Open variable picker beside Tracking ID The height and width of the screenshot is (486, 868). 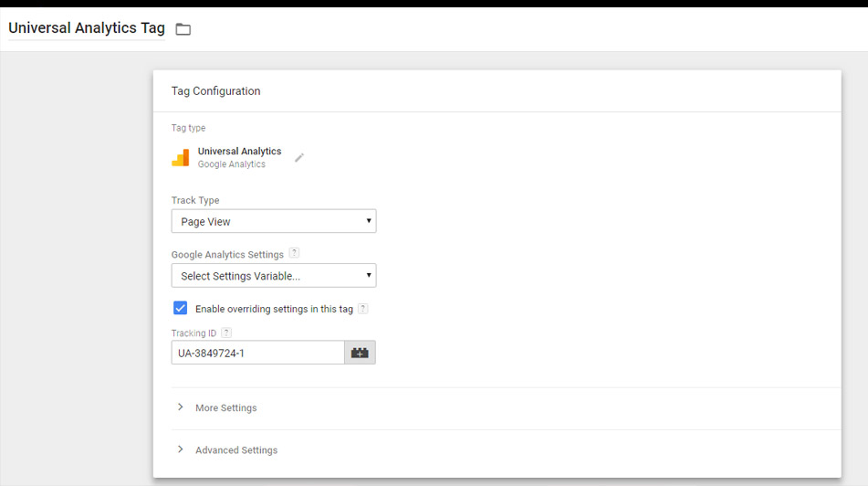coord(360,353)
